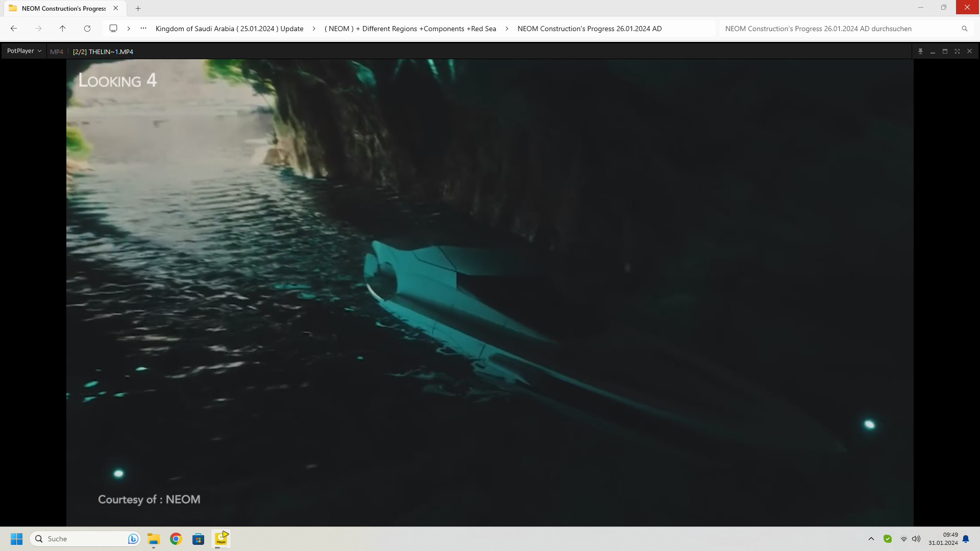Expand chevron after Kingdom of Saudi Arabia
980x551 pixels.
pos(314,29)
